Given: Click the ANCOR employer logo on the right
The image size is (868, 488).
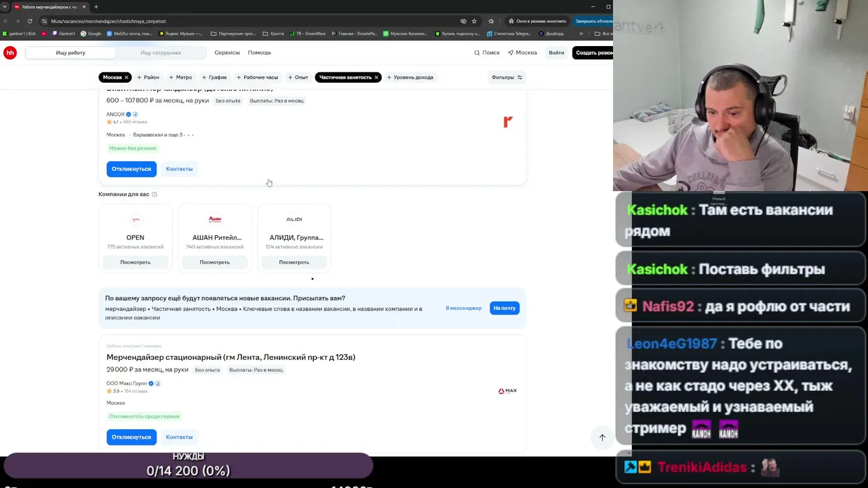Looking at the screenshot, I should [508, 122].
